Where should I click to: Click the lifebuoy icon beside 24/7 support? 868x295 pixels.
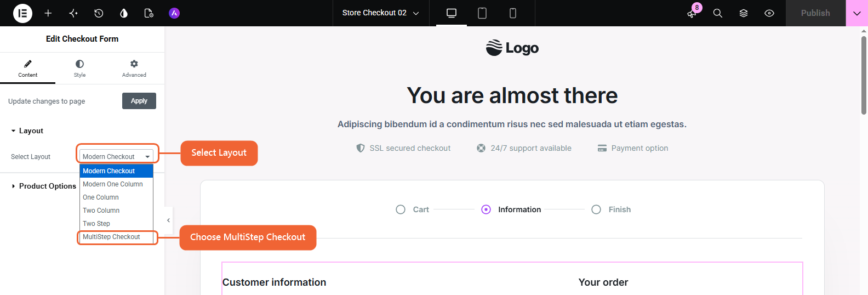click(x=481, y=148)
